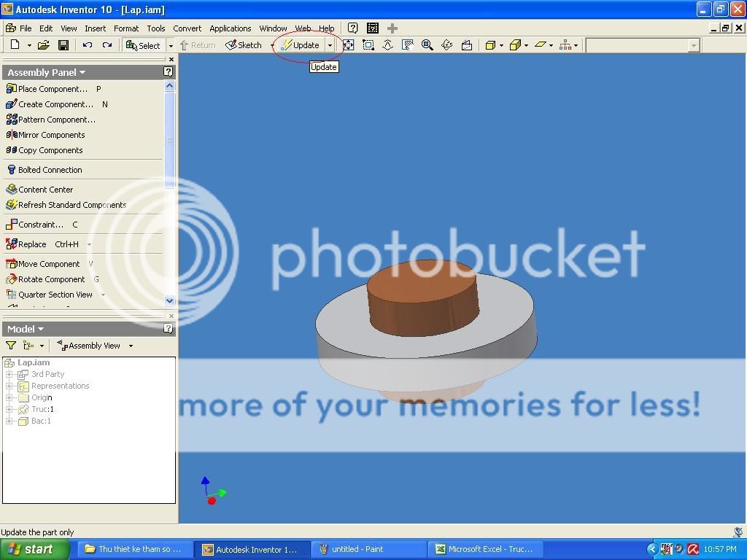Open the New file type dropdown arrow
This screenshot has height=560, width=747.
click(x=29, y=45)
